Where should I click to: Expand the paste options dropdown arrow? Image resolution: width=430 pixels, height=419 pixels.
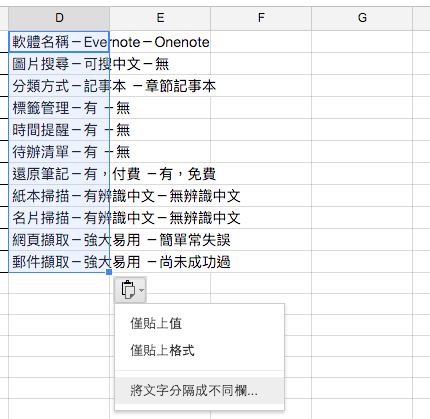click(141, 290)
